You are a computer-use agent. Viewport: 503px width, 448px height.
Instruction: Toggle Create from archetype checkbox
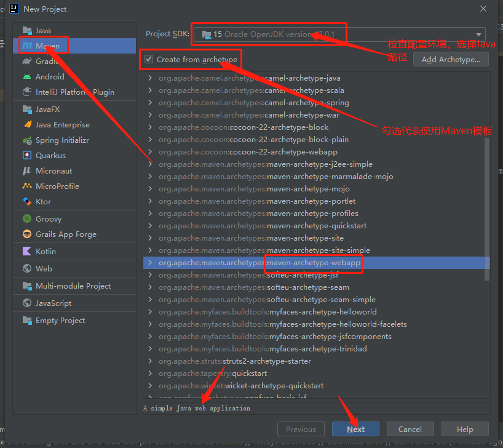[149, 59]
